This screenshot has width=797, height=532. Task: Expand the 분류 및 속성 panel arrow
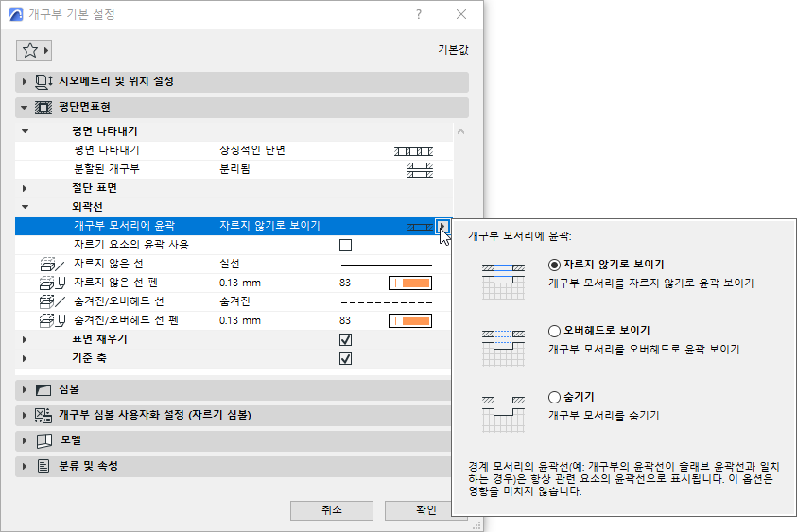[x=24, y=466]
